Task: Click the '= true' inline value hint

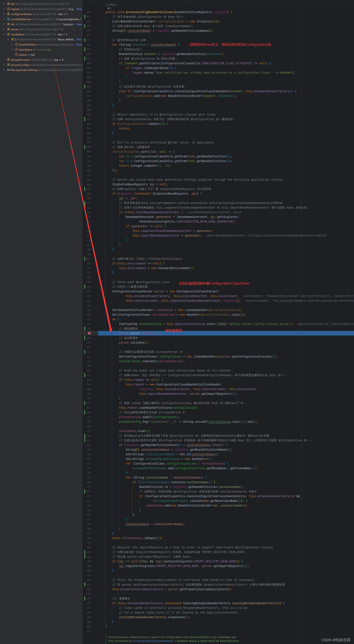Action: [x=143, y=561]
